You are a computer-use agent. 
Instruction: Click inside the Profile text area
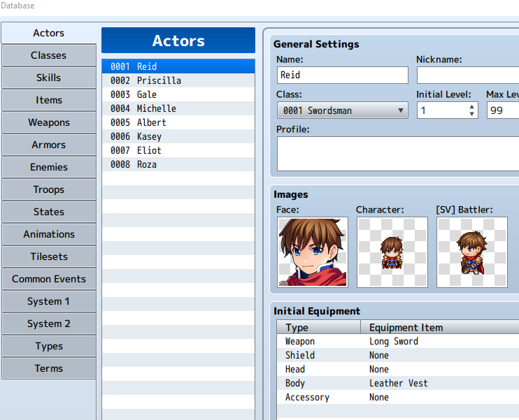pos(398,154)
